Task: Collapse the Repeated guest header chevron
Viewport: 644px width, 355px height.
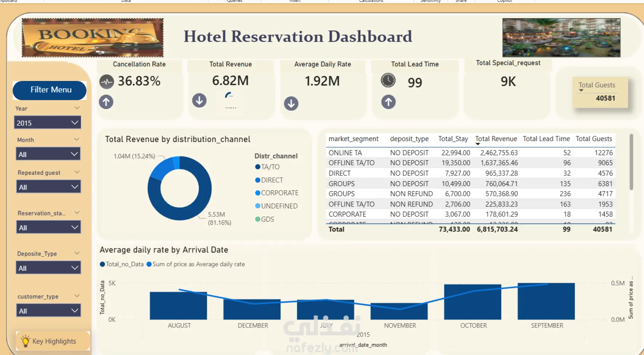Action: pyautogui.click(x=77, y=172)
